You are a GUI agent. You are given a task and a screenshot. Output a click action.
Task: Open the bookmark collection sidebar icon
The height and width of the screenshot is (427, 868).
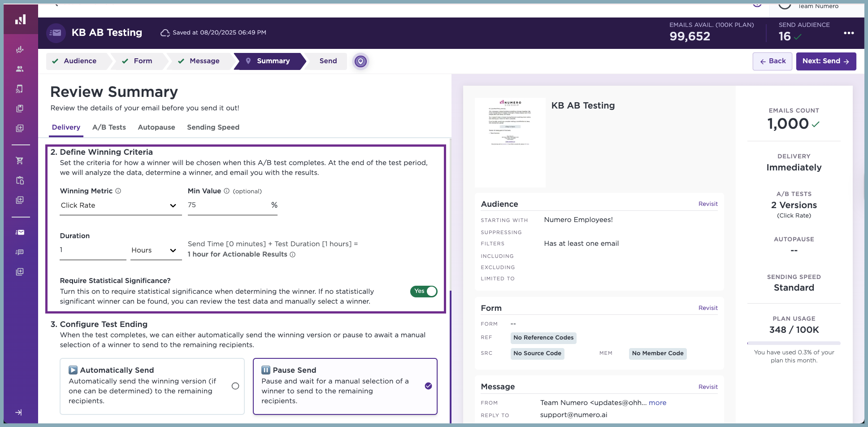(20, 109)
